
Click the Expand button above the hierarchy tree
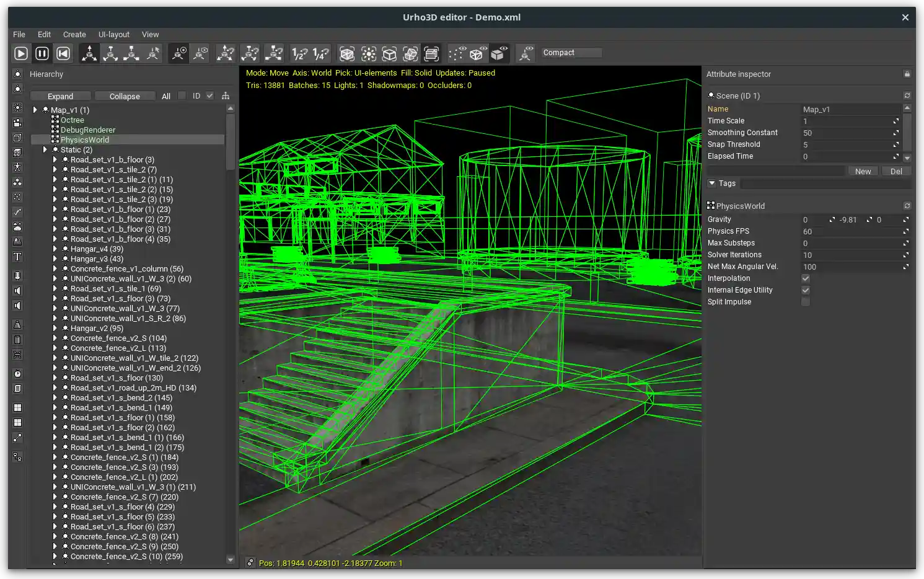pos(59,95)
